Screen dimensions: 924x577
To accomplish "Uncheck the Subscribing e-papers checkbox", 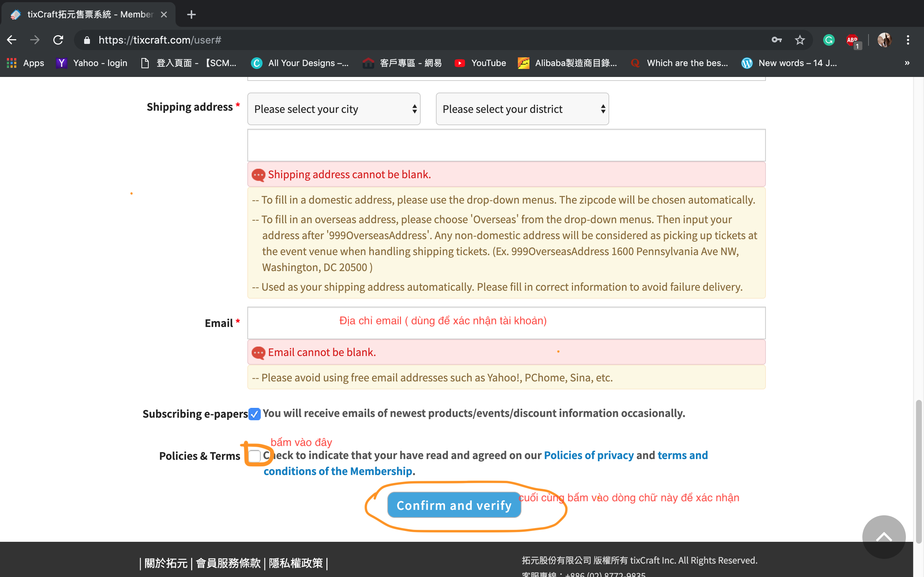I will click(254, 414).
